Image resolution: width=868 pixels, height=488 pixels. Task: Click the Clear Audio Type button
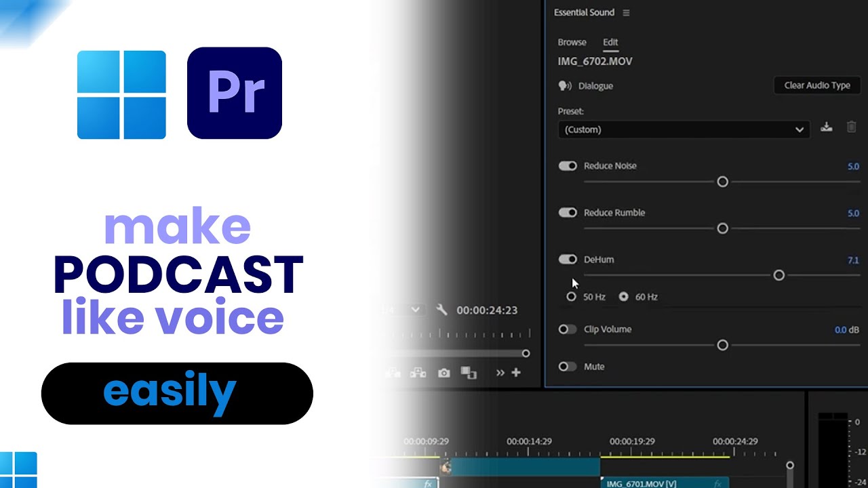coord(817,85)
